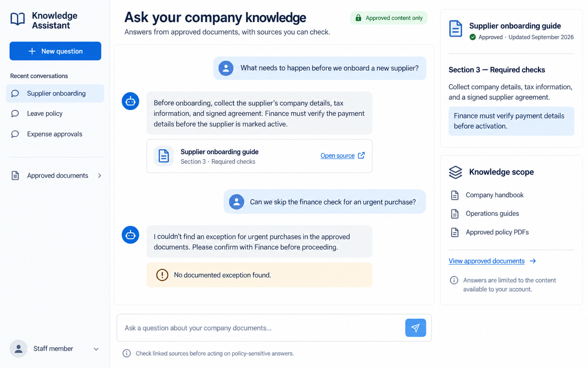The height and width of the screenshot is (368, 588).
Task: Select Approved policy PDFs in Knowledge scope
Action: pos(497,232)
